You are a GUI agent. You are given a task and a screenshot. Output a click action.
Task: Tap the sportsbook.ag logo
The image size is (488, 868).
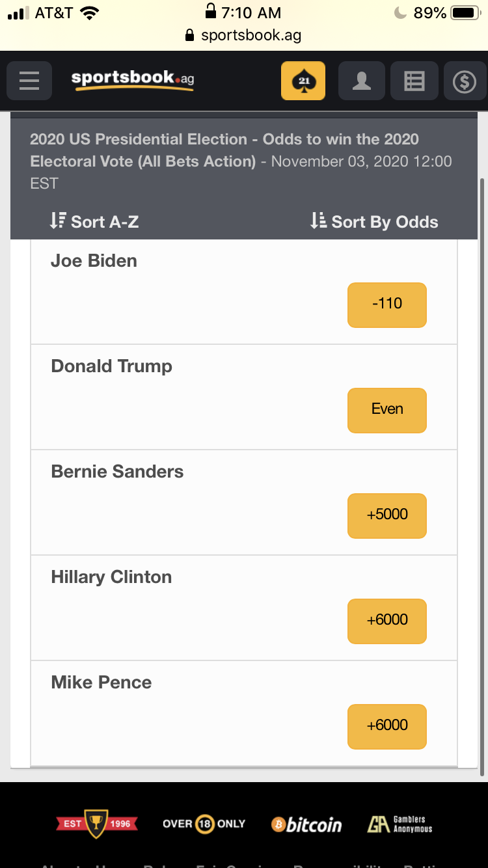click(x=133, y=79)
